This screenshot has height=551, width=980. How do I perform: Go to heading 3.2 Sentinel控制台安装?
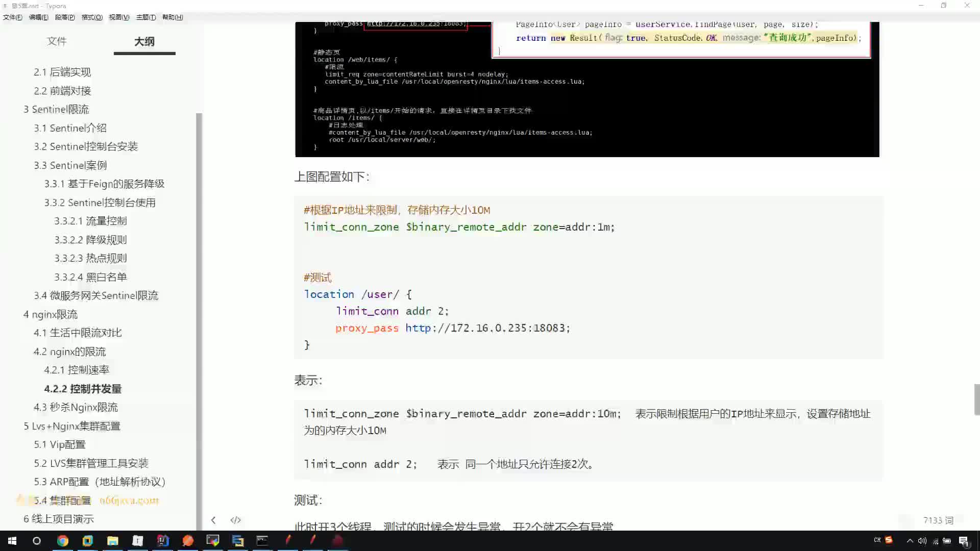tap(86, 146)
